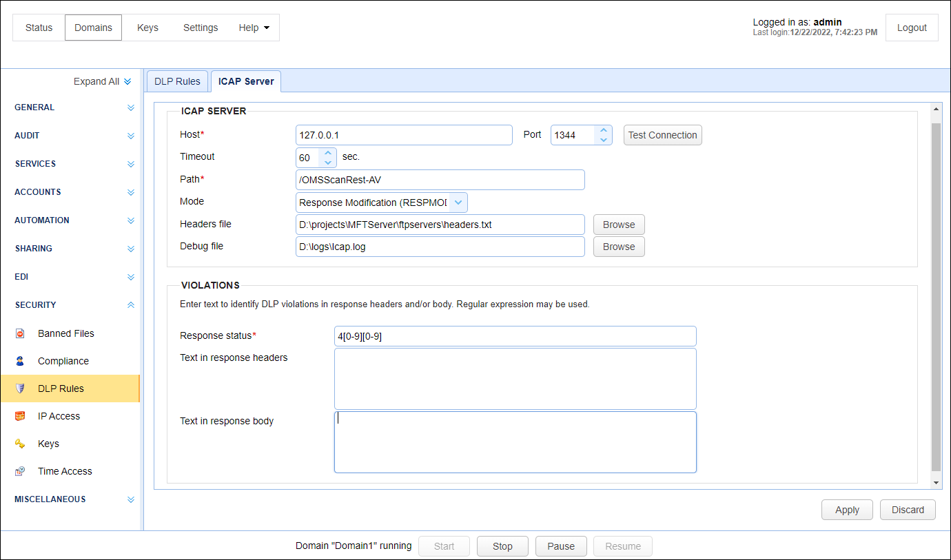Expand the EDI section
Viewport: 951px width, 560px height.
131,277
